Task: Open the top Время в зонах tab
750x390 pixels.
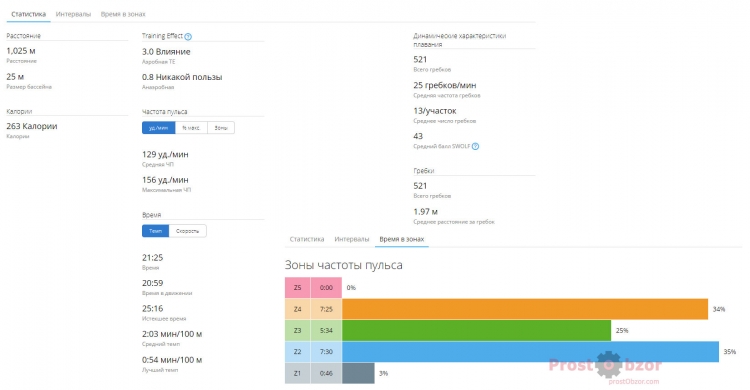Action: tap(123, 14)
